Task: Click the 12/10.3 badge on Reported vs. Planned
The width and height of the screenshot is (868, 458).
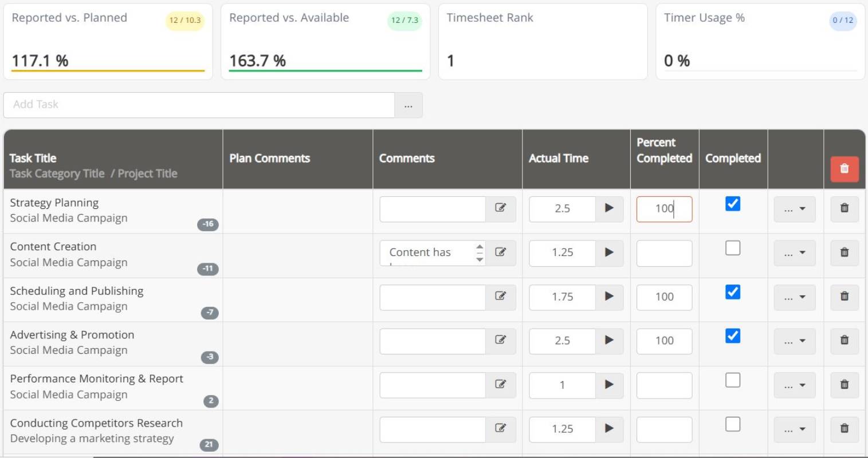Action: [184, 19]
